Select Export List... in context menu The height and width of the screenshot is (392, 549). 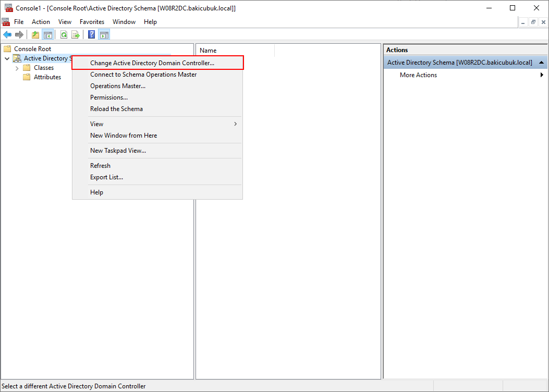coord(157,177)
